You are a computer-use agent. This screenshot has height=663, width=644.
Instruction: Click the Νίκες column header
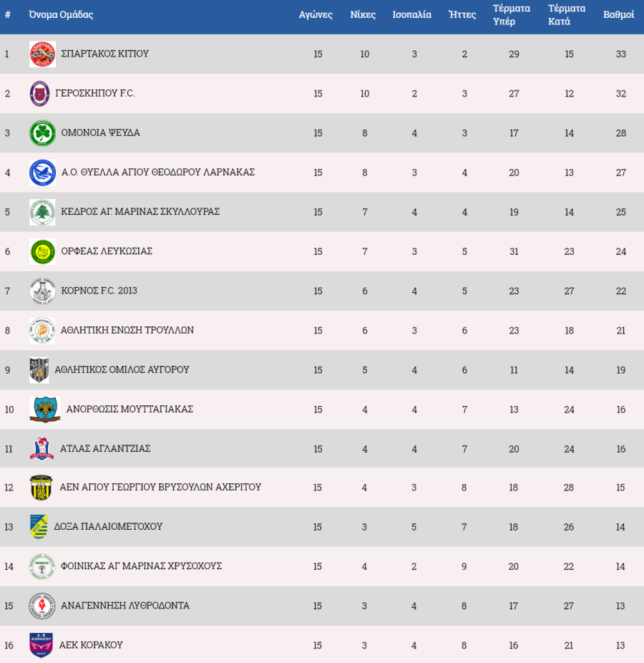coord(363,15)
